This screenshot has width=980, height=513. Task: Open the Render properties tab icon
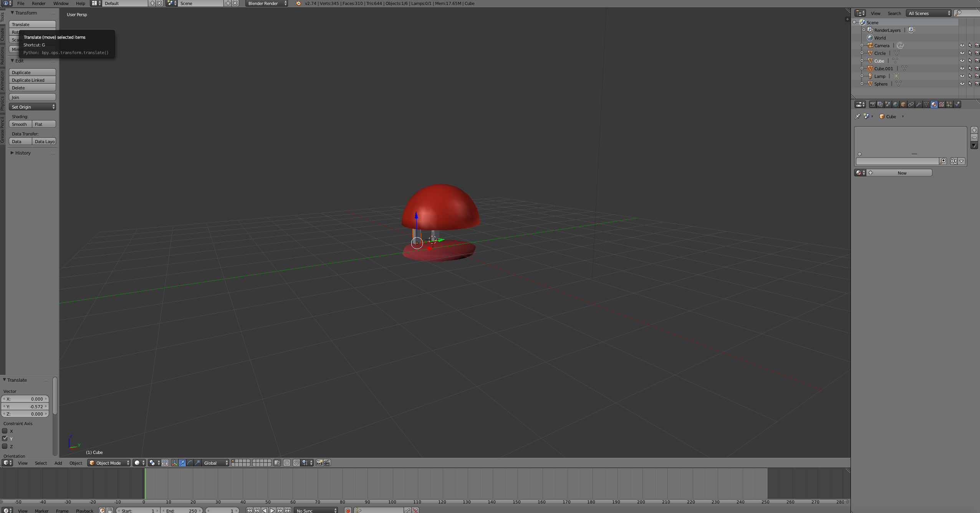872,104
